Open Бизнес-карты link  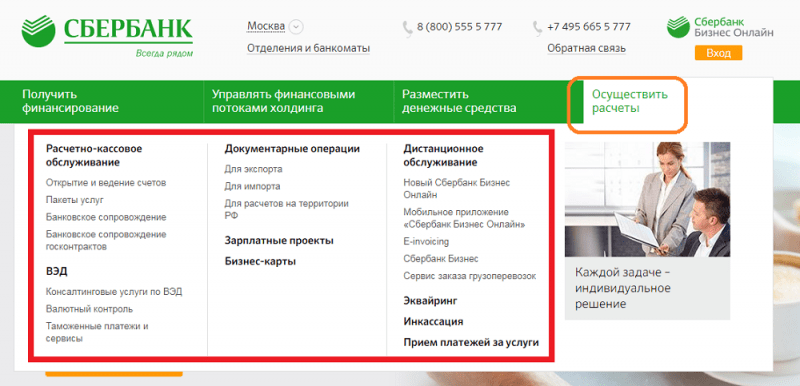260,262
